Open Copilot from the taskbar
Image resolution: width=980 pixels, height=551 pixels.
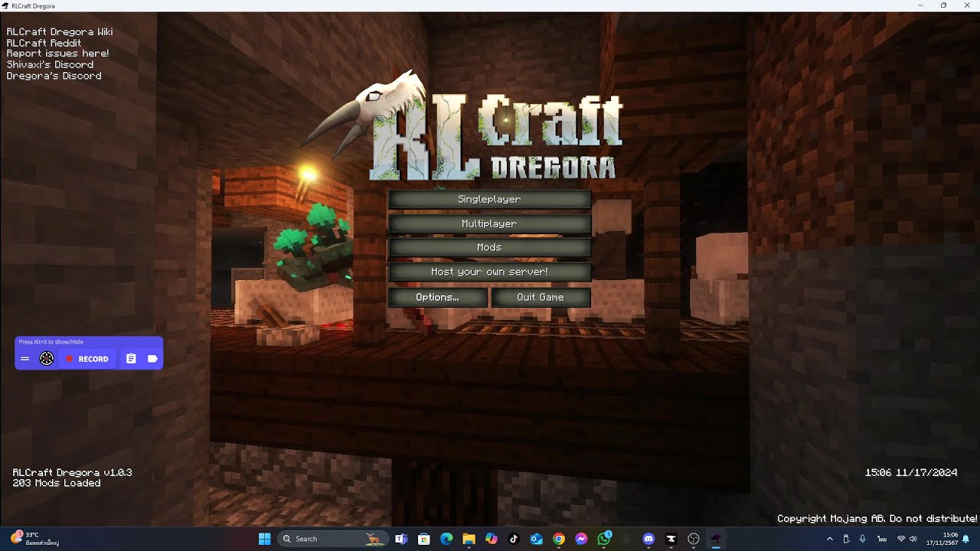pyautogui.click(x=492, y=539)
